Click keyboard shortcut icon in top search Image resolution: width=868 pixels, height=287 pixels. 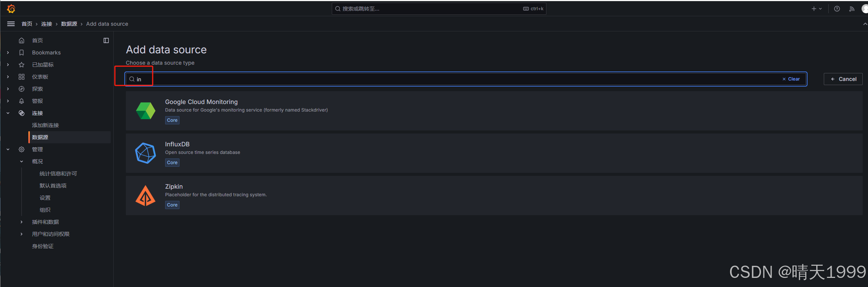coord(526,9)
